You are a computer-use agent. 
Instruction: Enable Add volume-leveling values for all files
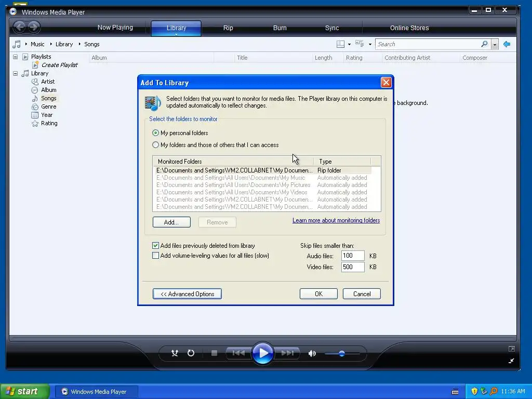[x=155, y=256]
